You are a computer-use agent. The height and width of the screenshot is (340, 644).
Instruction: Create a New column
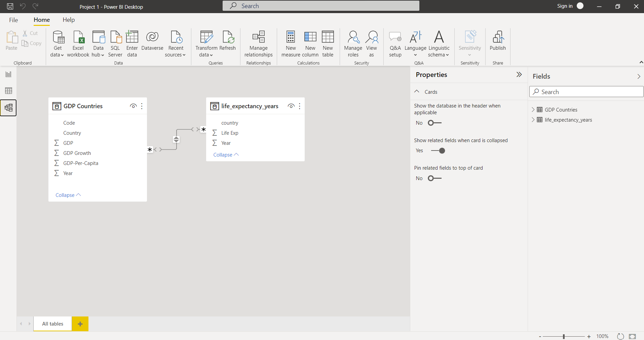click(x=310, y=44)
